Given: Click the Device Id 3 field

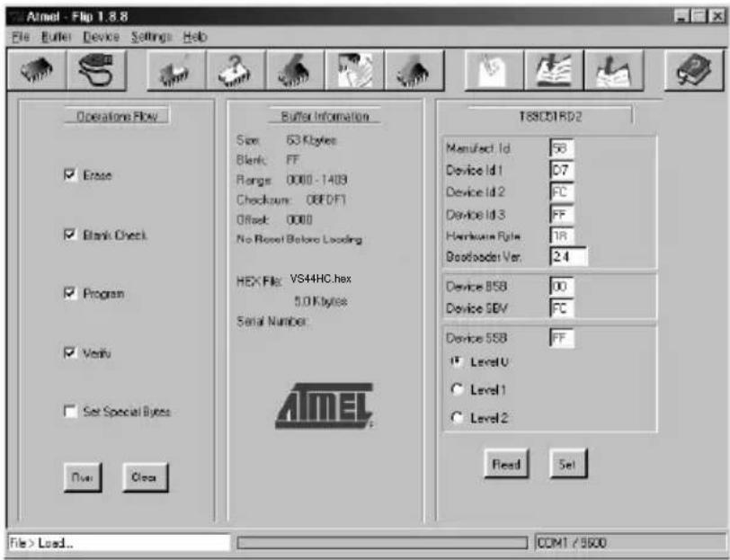Looking at the screenshot, I should pyautogui.click(x=562, y=215).
